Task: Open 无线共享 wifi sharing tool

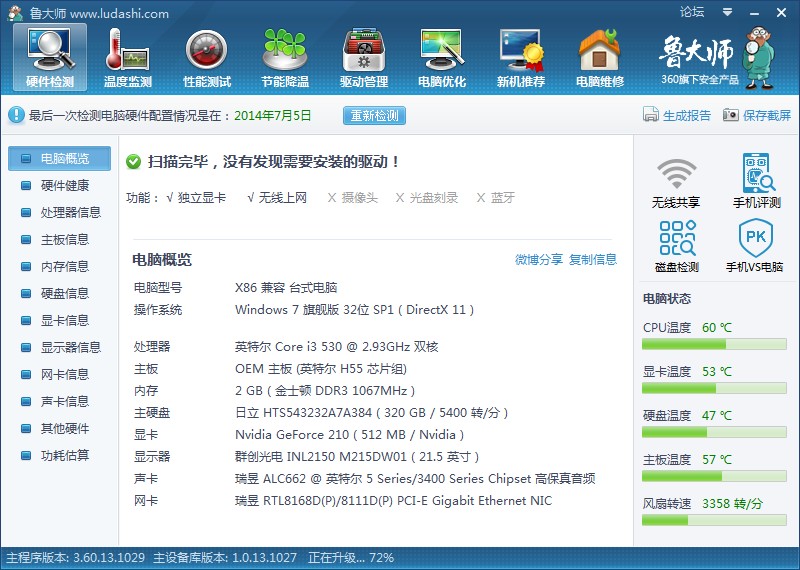Action: point(676,182)
